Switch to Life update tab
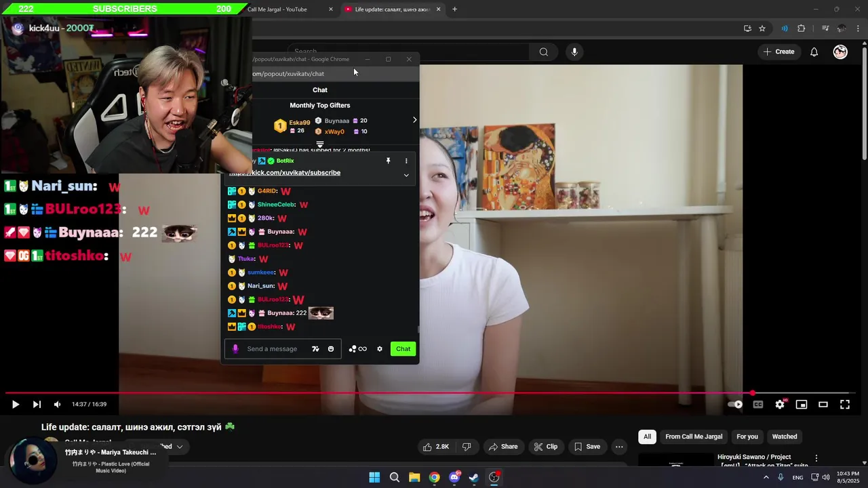 (x=393, y=9)
